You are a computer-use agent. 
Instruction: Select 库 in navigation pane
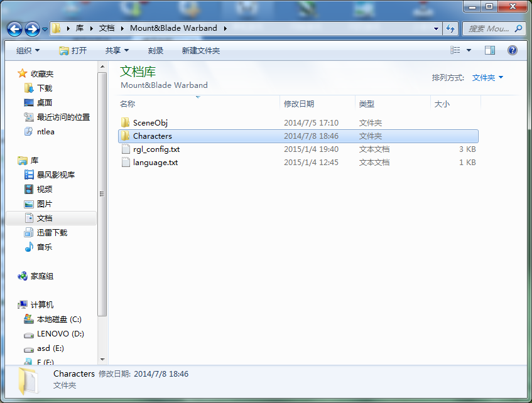click(35, 161)
